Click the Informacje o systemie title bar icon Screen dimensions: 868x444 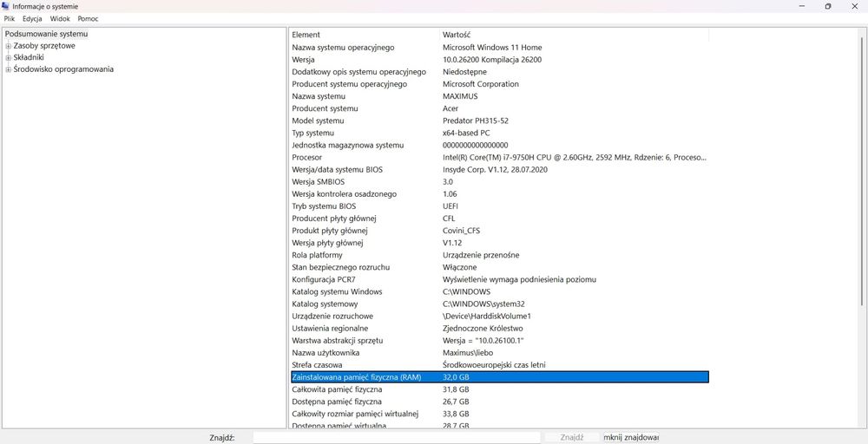coord(5,7)
